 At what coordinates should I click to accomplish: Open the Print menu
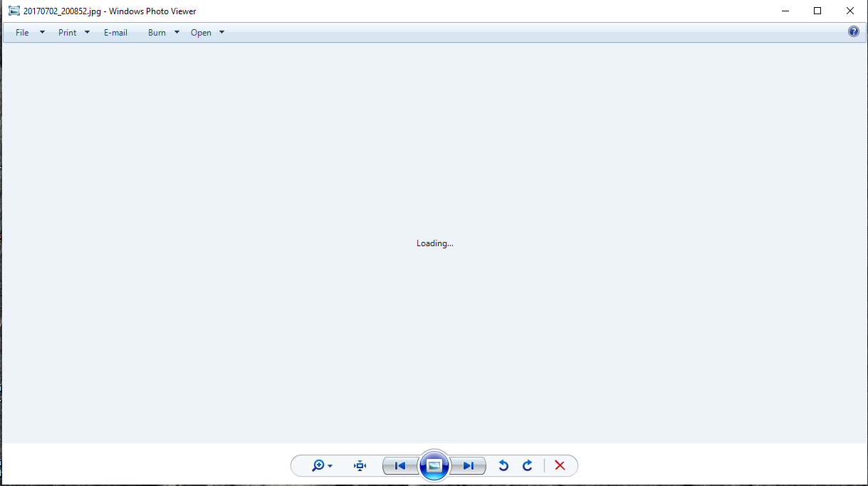68,33
